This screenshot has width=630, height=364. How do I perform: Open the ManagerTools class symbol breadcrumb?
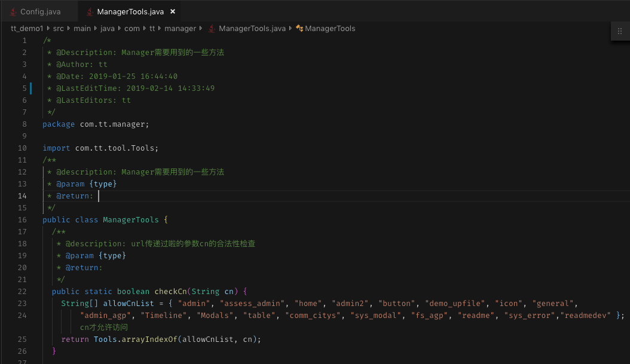coord(330,29)
